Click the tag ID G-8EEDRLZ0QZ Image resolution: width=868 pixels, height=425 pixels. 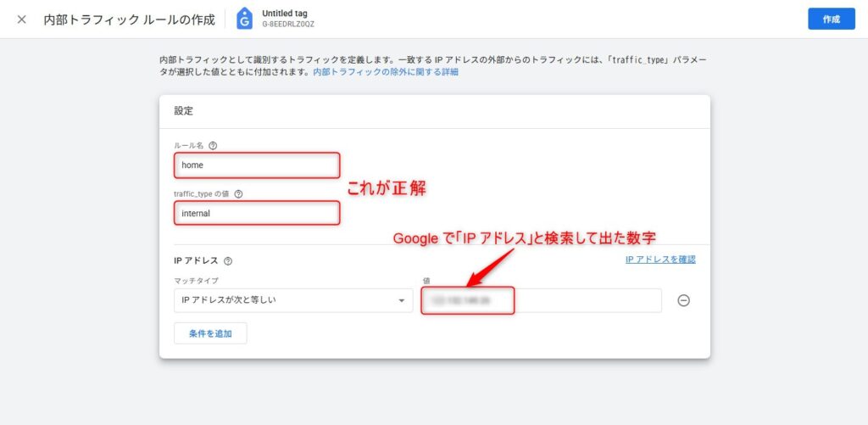pyautogui.click(x=288, y=24)
